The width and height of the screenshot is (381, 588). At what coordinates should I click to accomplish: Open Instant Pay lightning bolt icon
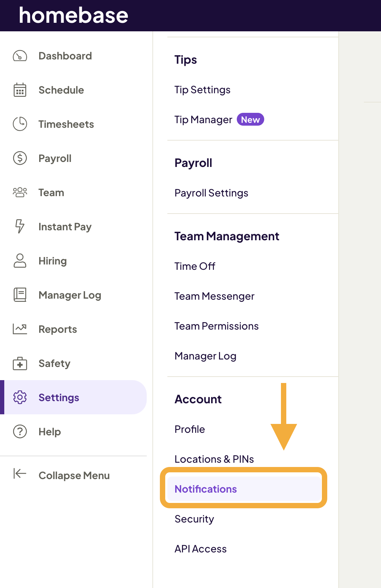tap(20, 227)
